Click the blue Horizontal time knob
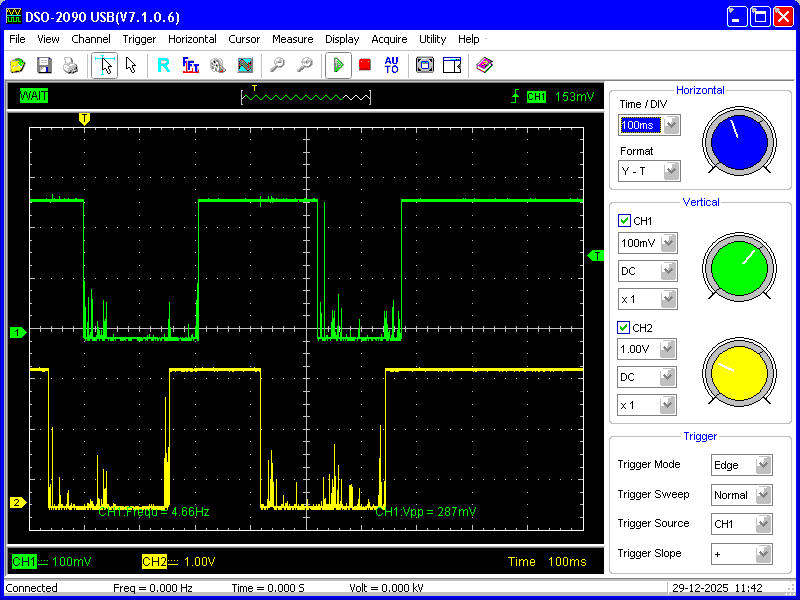The width and height of the screenshot is (800, 600). pos(738,141)
